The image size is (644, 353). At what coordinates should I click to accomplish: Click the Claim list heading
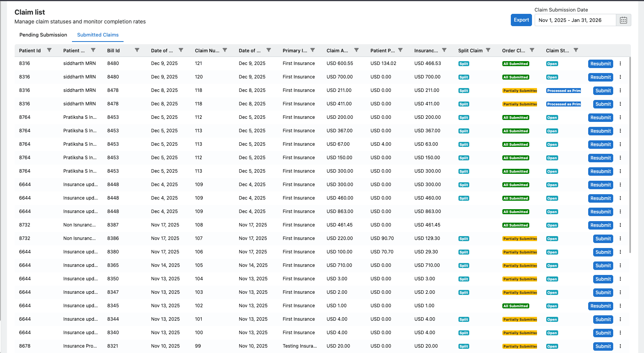[30, 12]
